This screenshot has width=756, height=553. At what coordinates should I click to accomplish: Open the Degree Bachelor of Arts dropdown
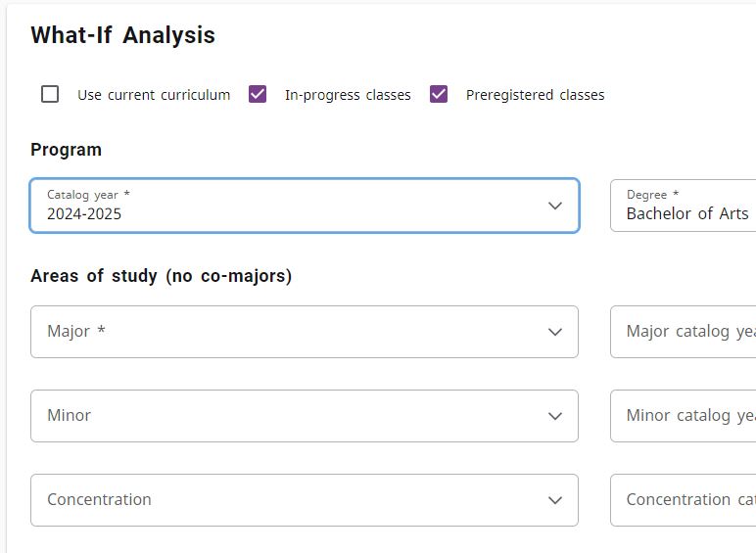[x=685, y=206]
